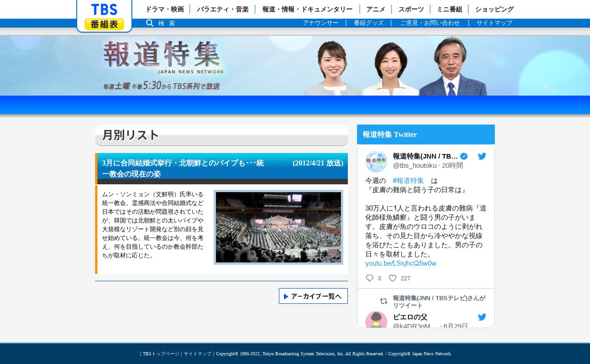This screenshot has height=364, width=590.
Task: Open the サイトマップ footer link
Action: tap(198, 354)
